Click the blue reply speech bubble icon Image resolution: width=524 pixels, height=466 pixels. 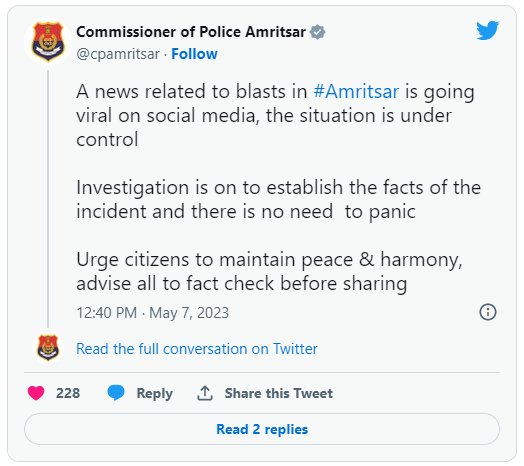coord(116,393)
